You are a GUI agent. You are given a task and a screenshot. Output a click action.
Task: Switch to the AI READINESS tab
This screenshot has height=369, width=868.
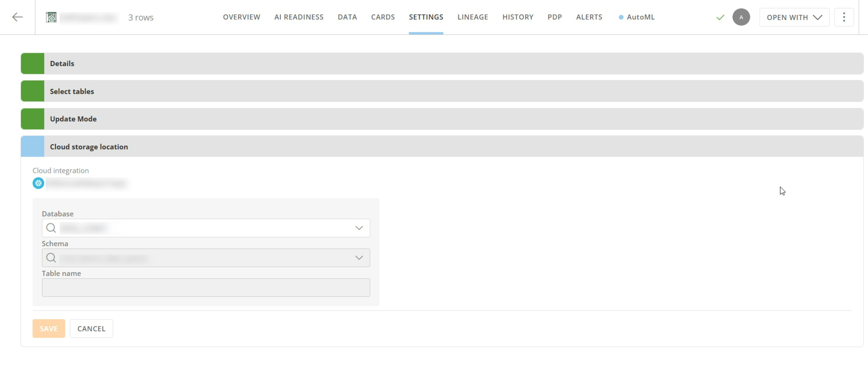(298, 17)
